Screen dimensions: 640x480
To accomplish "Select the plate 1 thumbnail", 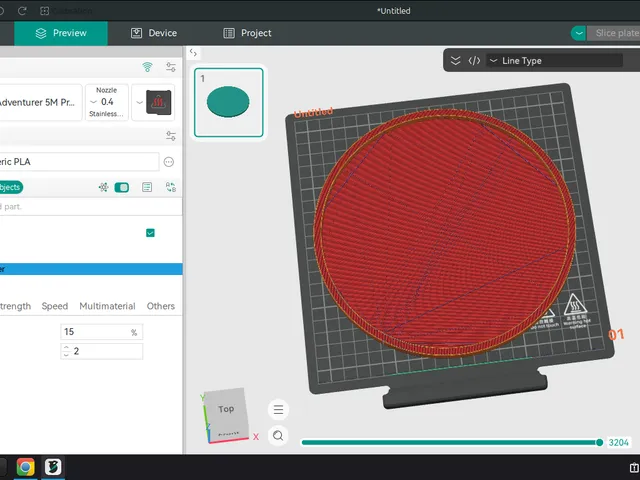I will click(x=229, y=102).
